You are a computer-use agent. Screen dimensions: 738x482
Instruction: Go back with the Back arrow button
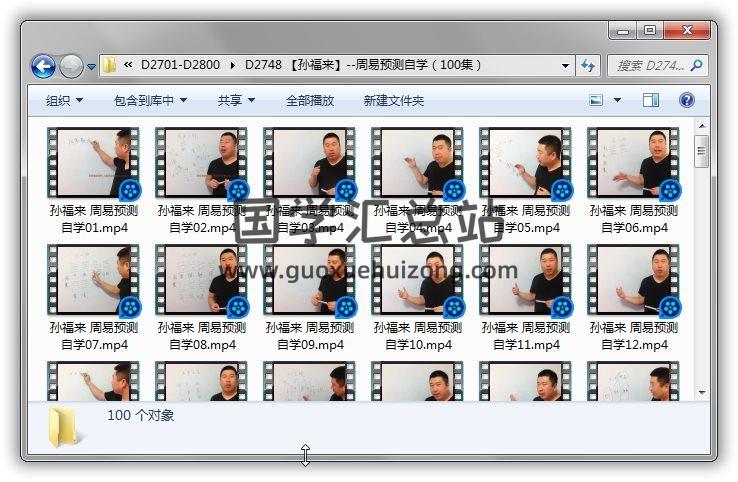[43, 66]
